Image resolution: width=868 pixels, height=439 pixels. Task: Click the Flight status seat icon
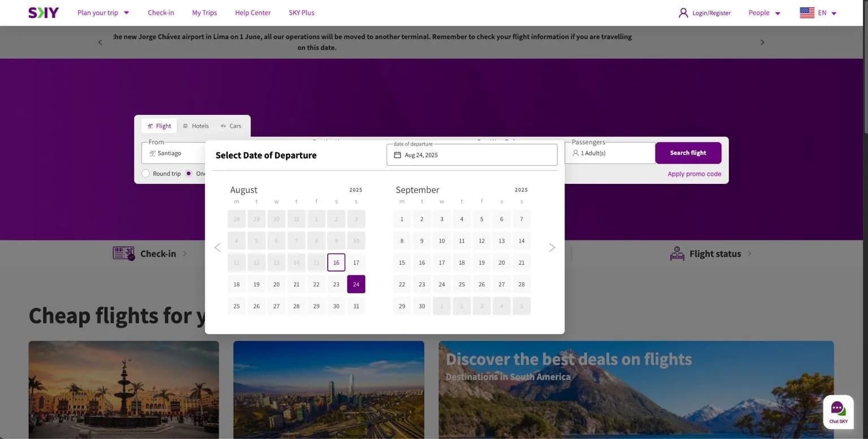tap(677, 253)
